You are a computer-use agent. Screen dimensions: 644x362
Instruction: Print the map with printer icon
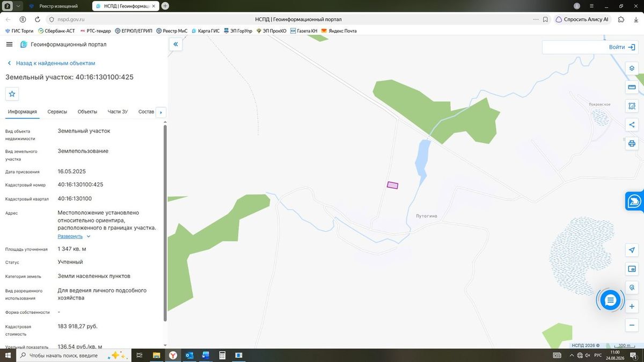tap(632, 144)
